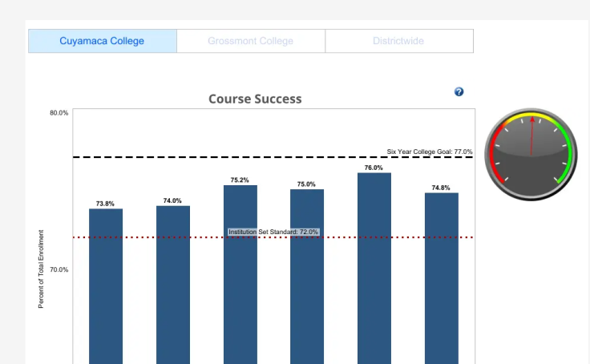Screen dimensions: 590x364
Task: Click the bar labeled 74.8%
Action: point(442,278)
